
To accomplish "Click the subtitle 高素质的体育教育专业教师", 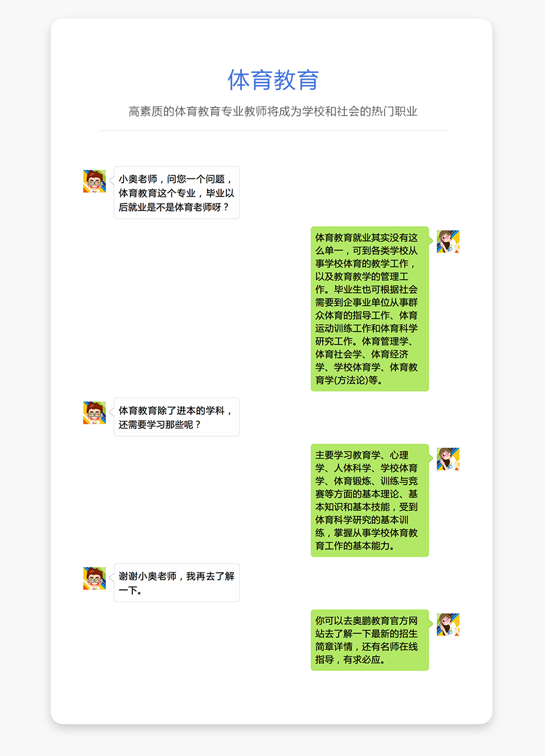I will [273, 112].
